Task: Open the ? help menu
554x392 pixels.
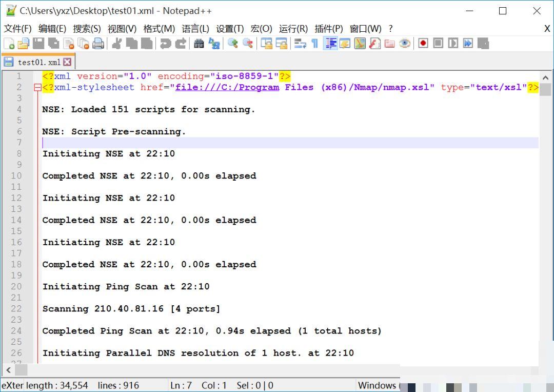Action: 390,29
